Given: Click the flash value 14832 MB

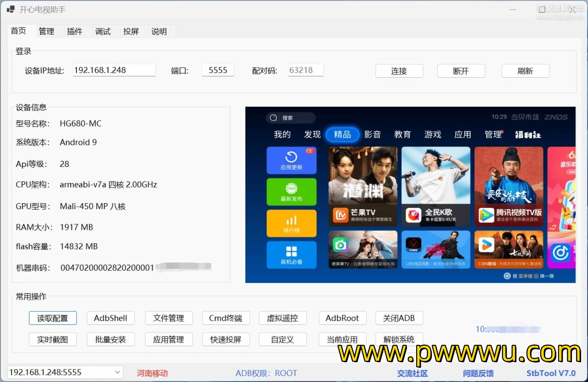Looking at the screenshot, I should click(x=79, y=246).
